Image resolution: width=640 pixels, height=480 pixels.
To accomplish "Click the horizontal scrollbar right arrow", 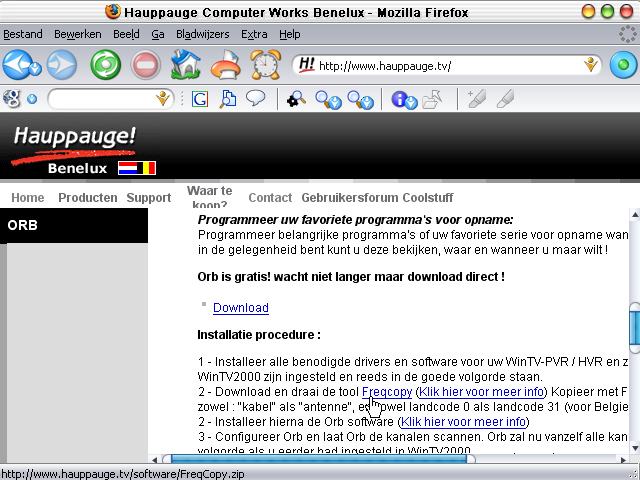I will [623, 460].
